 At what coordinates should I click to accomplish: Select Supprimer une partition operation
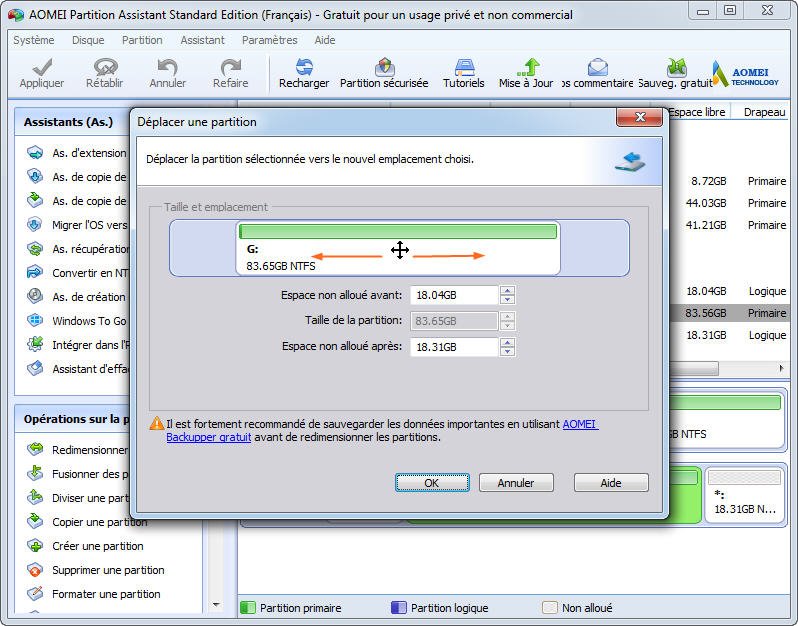tap(95, 570)
